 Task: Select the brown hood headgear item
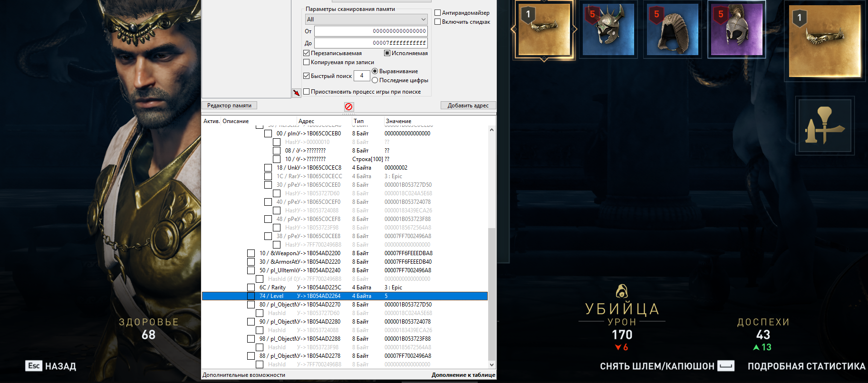(673, 29)
